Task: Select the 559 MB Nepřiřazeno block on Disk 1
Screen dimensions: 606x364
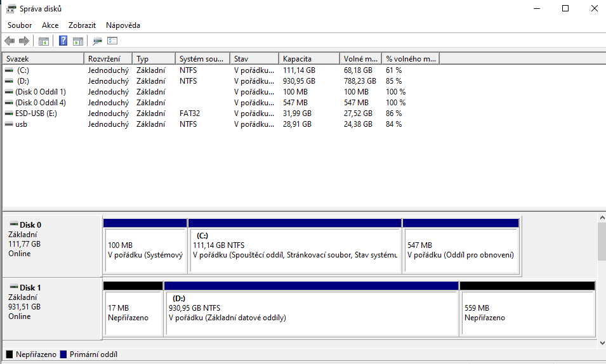Action: tap(527, 309)
